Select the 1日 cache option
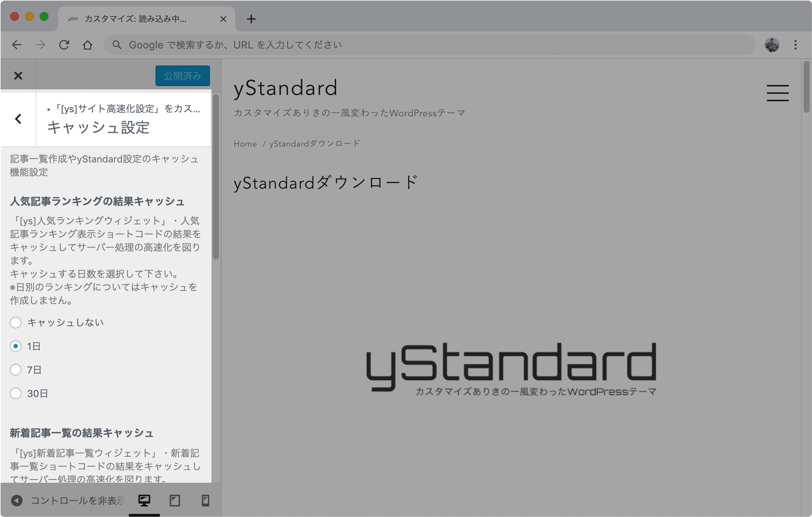The height and width of the screenshot is (517, 812). click(16, 346)
